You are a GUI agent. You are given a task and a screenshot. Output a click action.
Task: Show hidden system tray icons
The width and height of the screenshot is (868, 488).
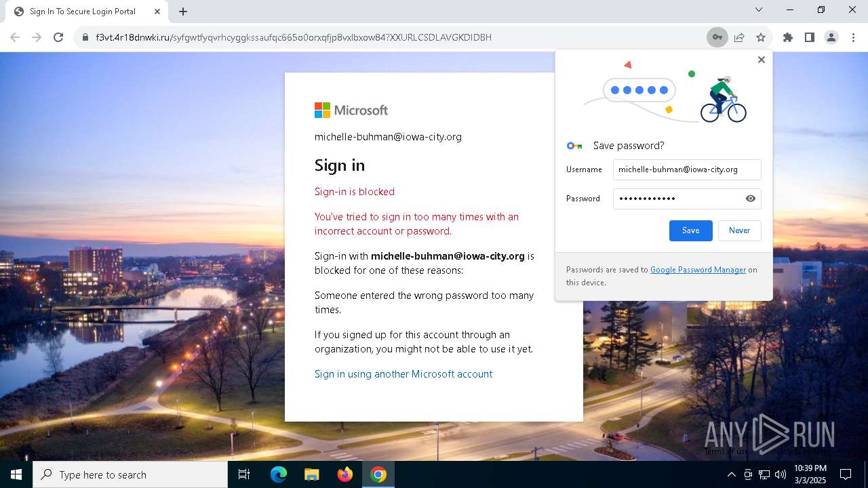(731, 474)
